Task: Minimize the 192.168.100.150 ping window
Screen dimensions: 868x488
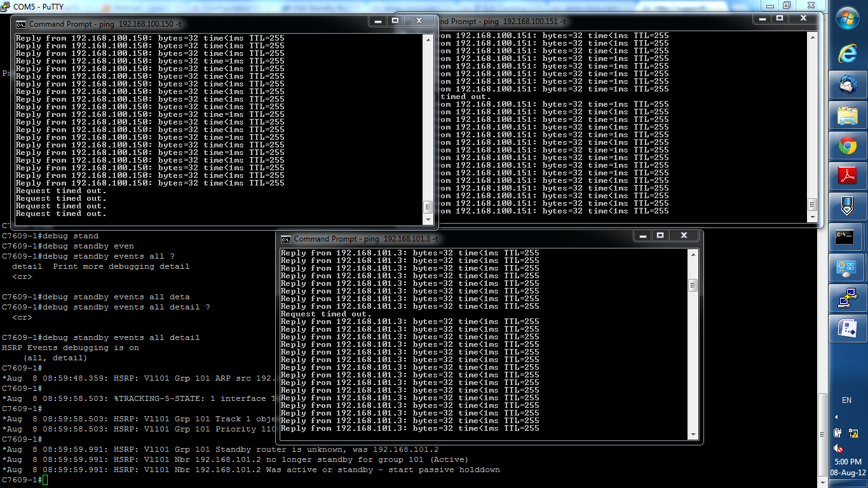Action: 378,21
